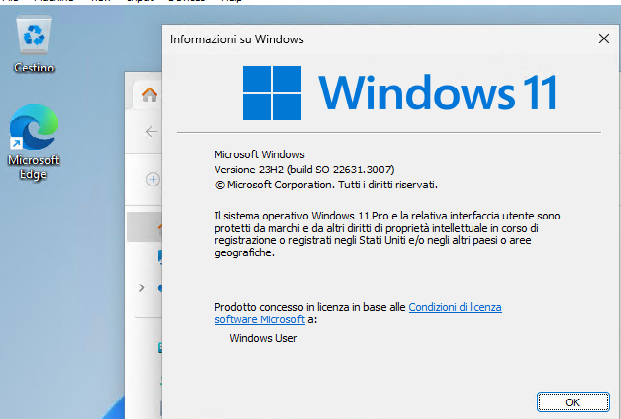Click the Home icon in File Explorer window
621x419 pixels.
coord(149,95)
